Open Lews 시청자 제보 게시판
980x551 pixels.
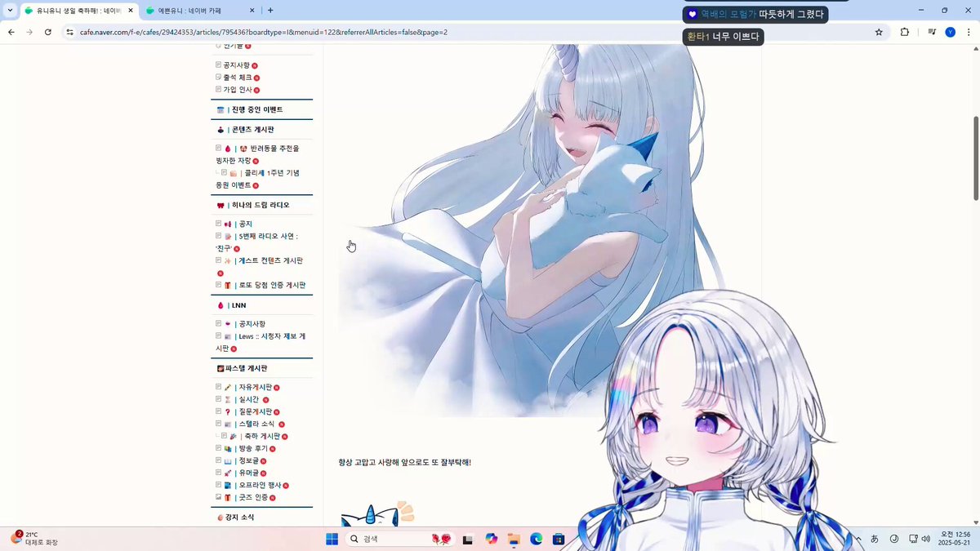(x=261, y=342)
